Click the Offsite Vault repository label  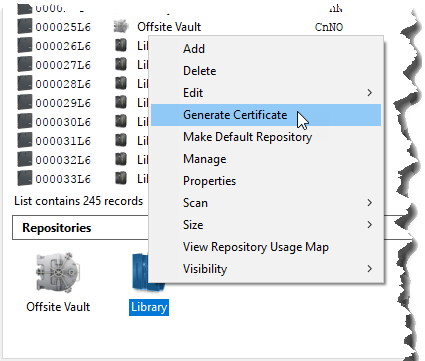[x=58, y=307]
